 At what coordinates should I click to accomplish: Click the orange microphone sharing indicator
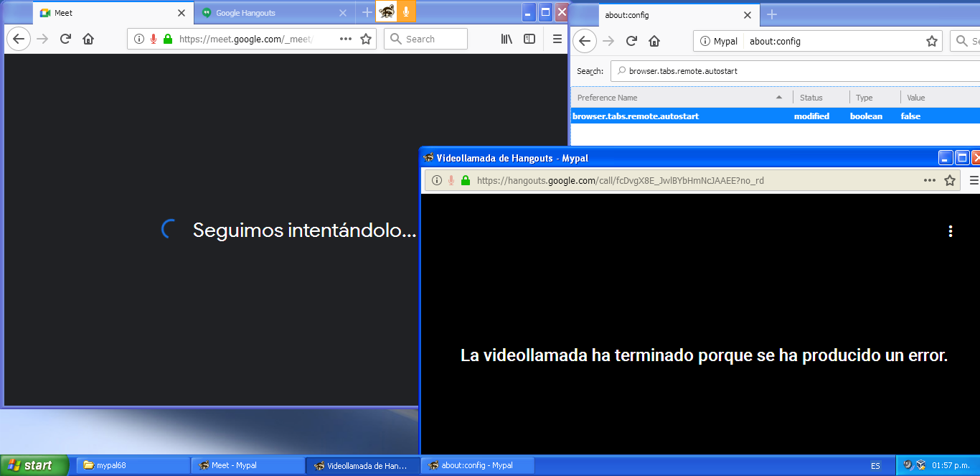pos(406,11)
